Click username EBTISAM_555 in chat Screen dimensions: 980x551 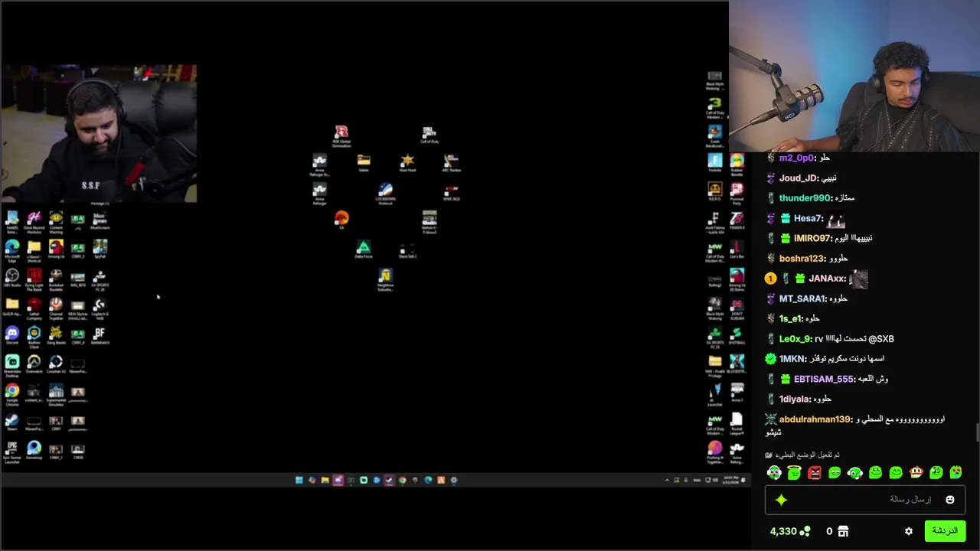point(823,379)
